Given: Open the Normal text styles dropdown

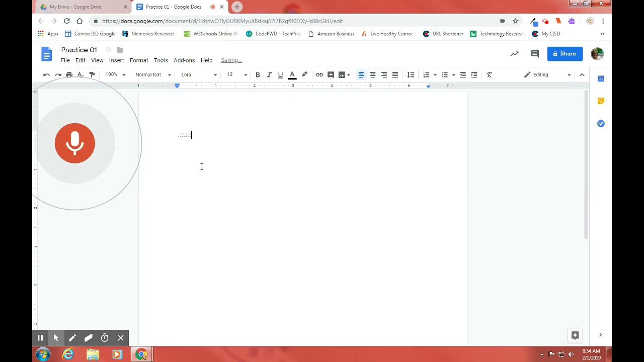Looking at the screenshot, I should click(x=153, y=75).
